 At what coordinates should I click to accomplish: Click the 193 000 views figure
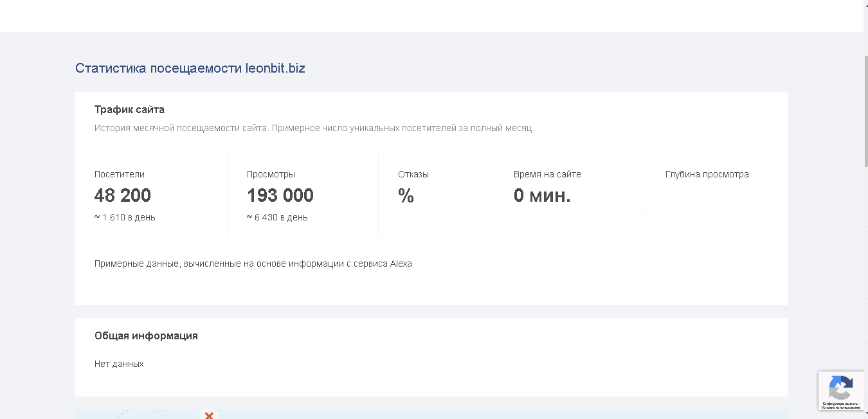pos(280,195)
